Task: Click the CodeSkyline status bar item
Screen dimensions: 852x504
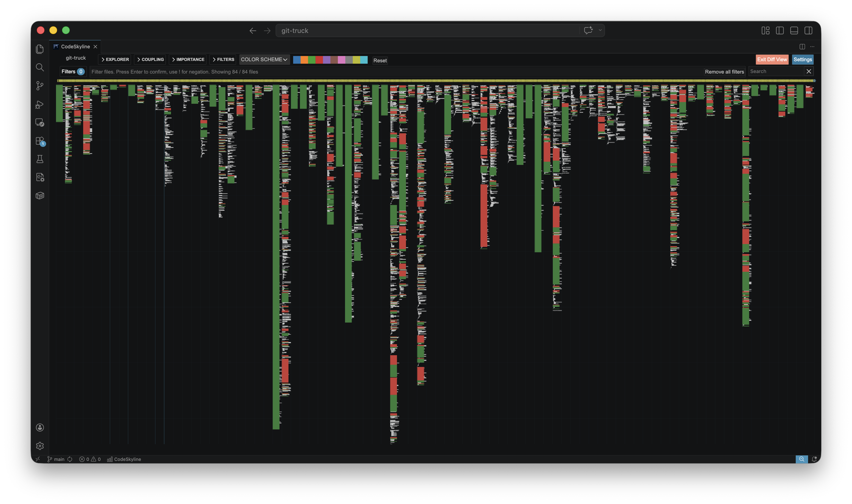Action: point(124,459)
